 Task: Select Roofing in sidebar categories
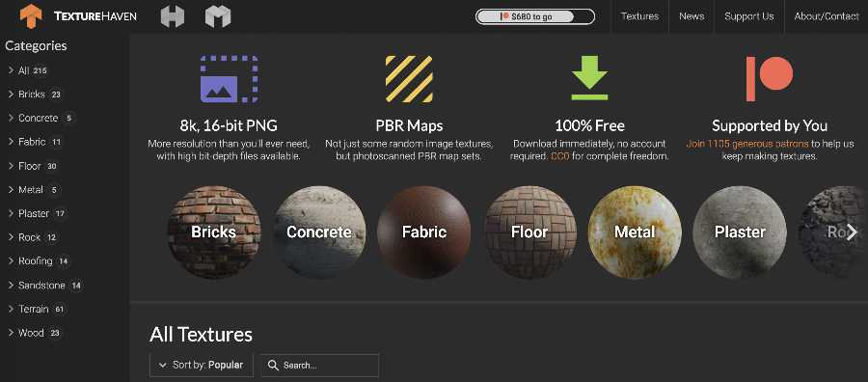point(36,260)
